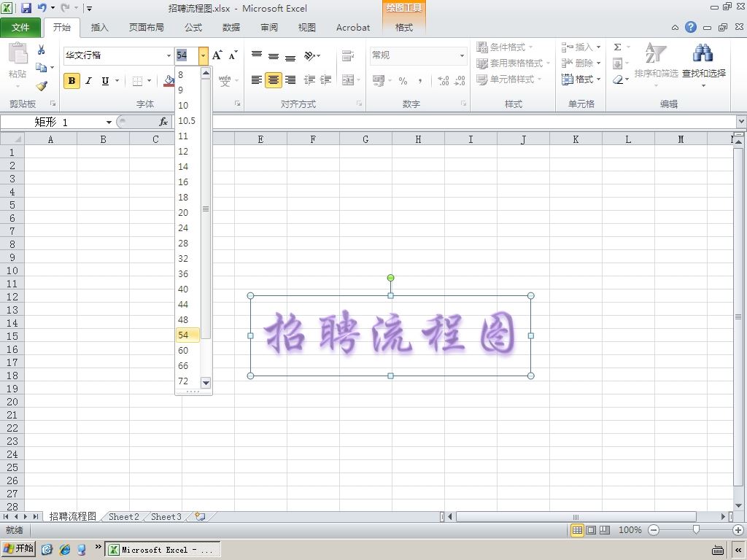Switch to the 公式 ribbon tab

tap(193, 27)
